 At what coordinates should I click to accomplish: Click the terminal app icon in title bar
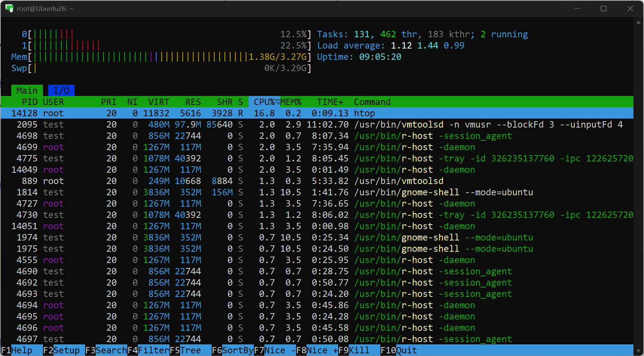pyautogui.click(x=9, y=8)
